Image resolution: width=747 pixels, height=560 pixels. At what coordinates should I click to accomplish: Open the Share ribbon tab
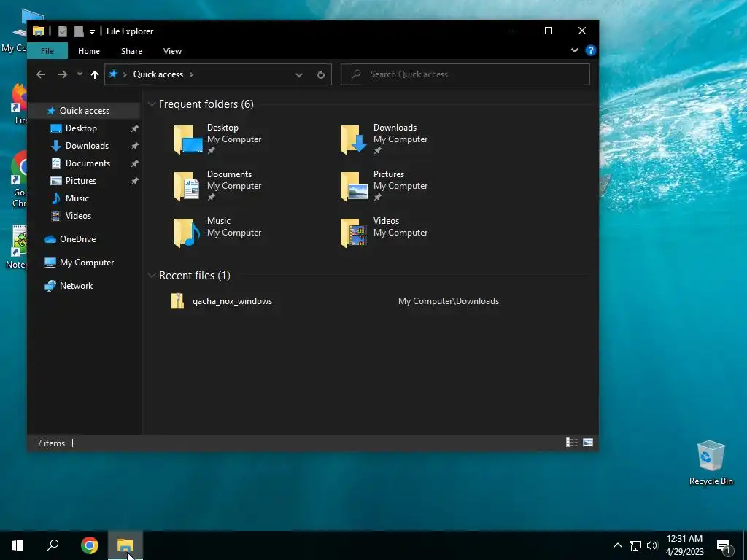click(131, 51)
